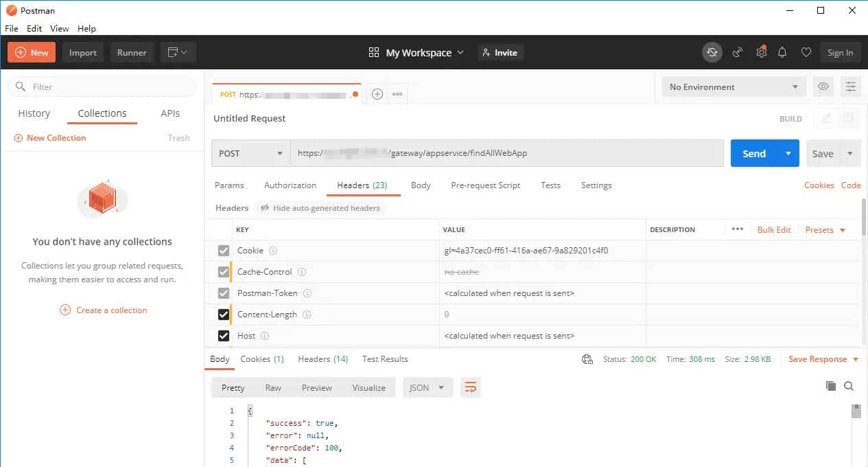
Task: Open the notifications bell icon
Action: pyautogui.click(x=782, y=52)
